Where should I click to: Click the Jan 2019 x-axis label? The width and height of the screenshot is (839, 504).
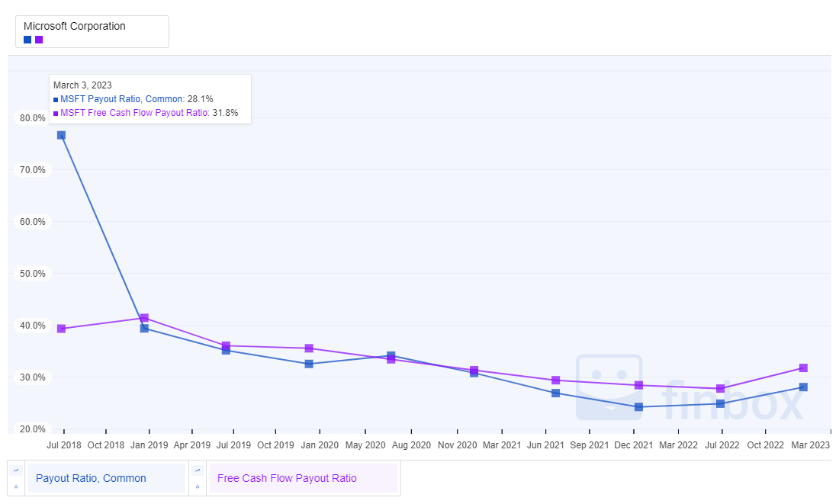149,445
